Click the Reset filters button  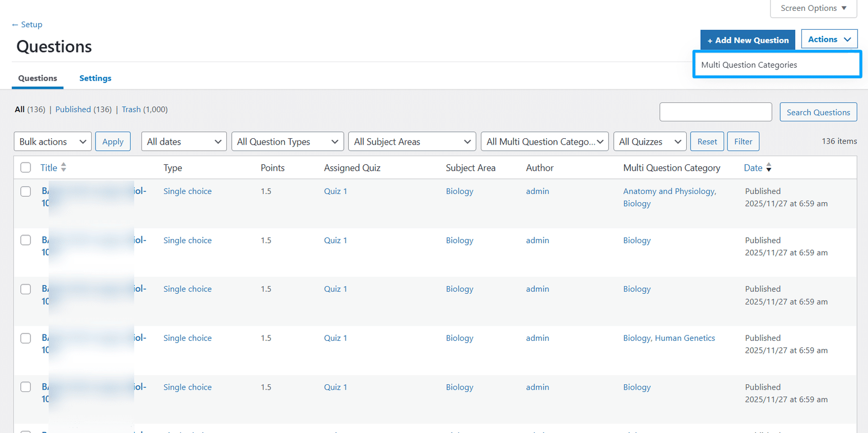pos(707,141)
